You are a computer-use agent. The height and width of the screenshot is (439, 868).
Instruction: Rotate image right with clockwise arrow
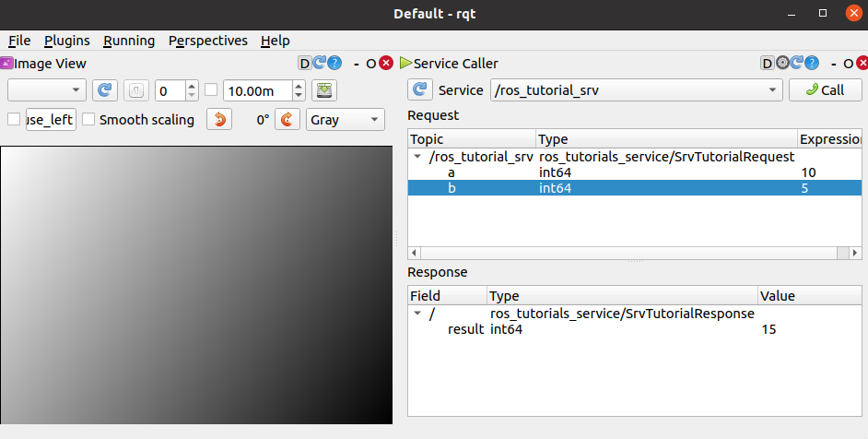pyautogui.click(x=287, y=119)
